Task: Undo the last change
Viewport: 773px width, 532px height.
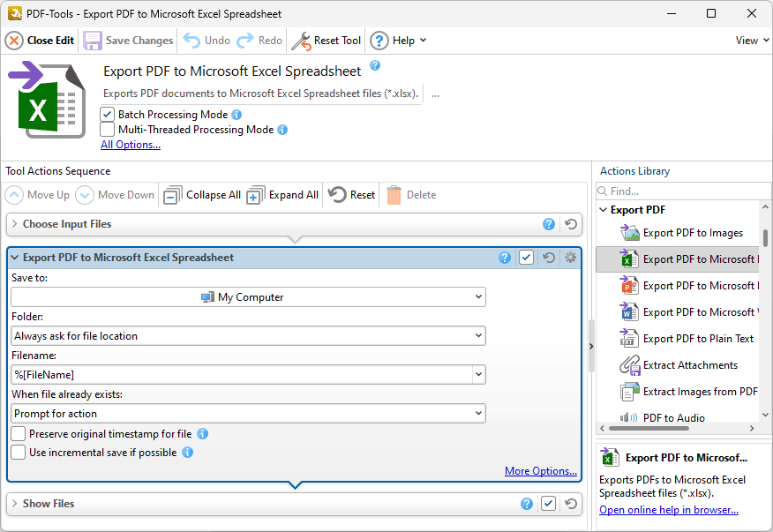Action: click(x=206, y=41)
